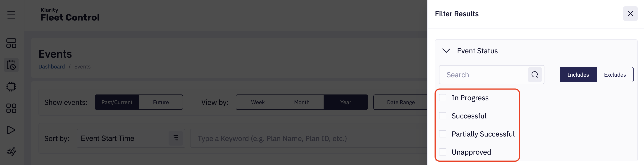Tick the Successful status checkbox

443,116
